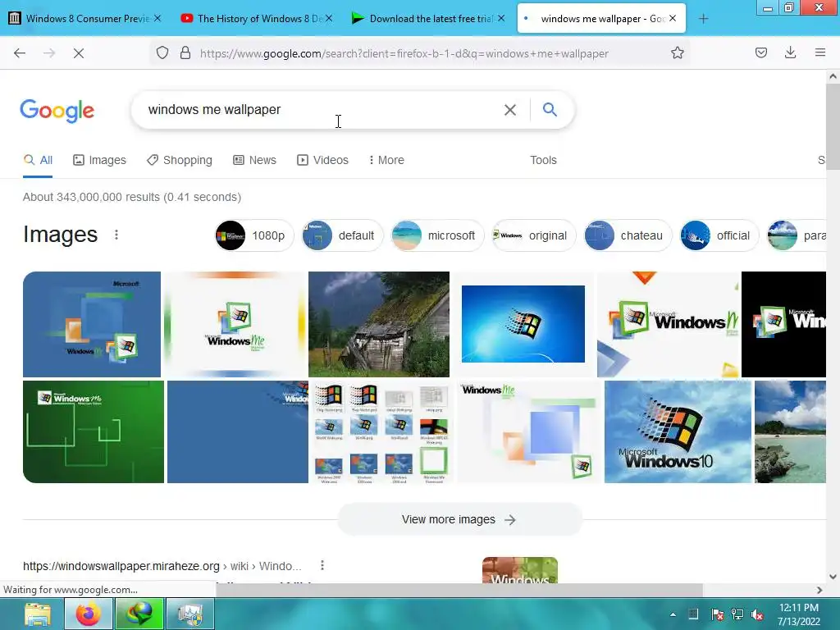The width and height of the screenshot is (840, 630).
Task: Open a new browser tab
Action: pos(703,19)
